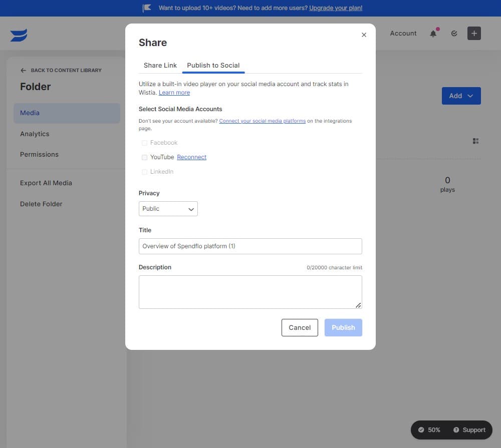The height and width of the screenshot is (448, 501).
Task: Click the 50% progress badge
Action: (x=429, y=429)
